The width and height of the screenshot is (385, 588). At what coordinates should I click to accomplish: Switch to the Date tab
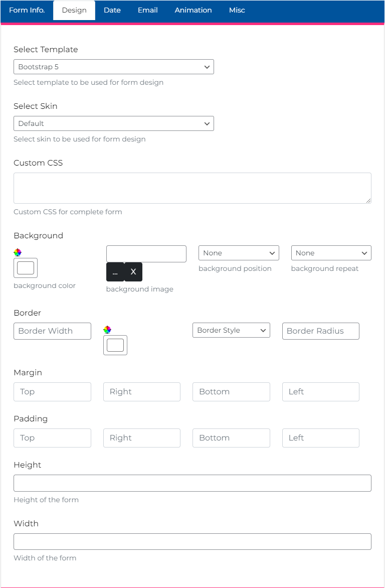112,10
